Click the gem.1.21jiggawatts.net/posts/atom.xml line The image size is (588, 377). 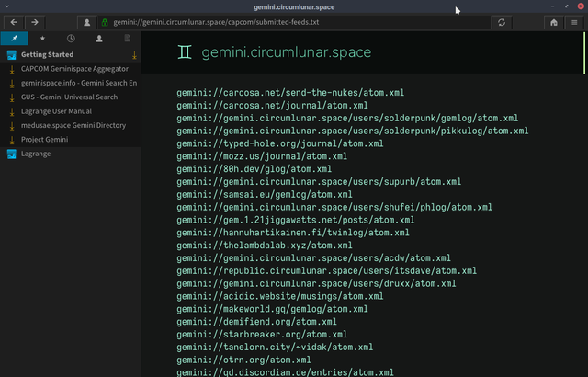(296, 220)
